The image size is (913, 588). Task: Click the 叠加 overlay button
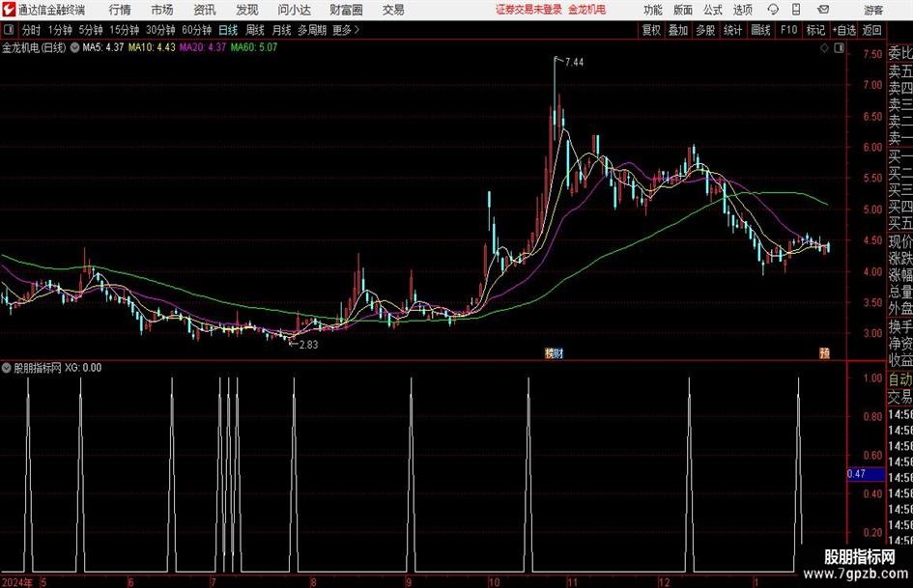[678, 30]
